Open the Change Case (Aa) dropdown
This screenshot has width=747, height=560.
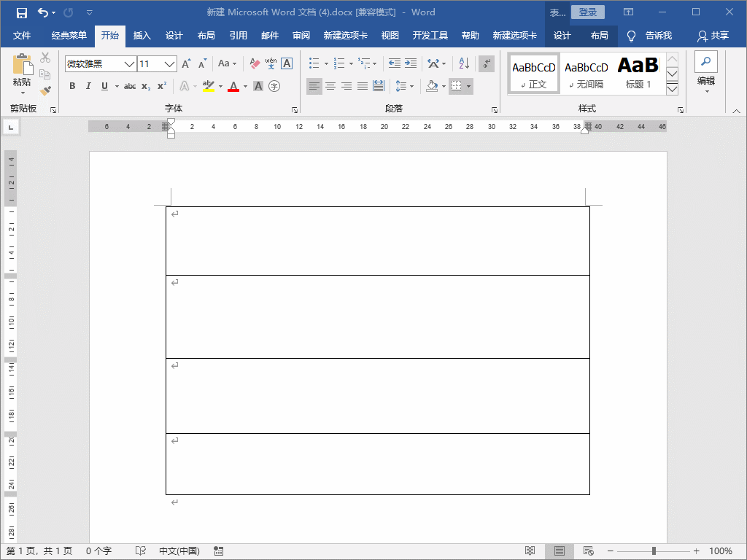(228, 63)
